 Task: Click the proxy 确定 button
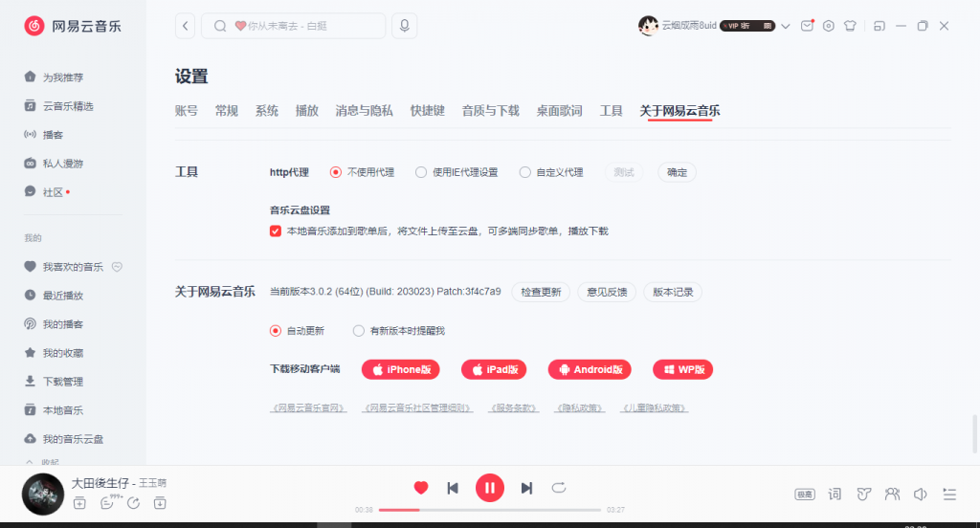tap(677, 172)
